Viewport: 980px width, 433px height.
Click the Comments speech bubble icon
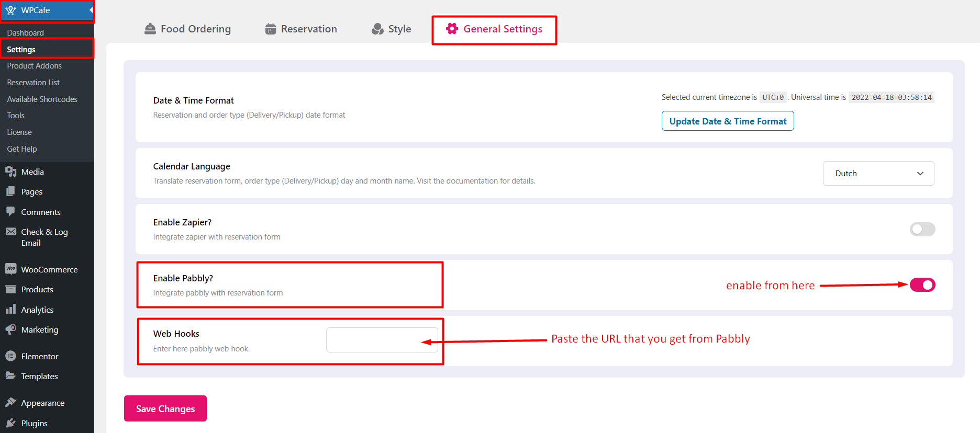tap(10, 212)
